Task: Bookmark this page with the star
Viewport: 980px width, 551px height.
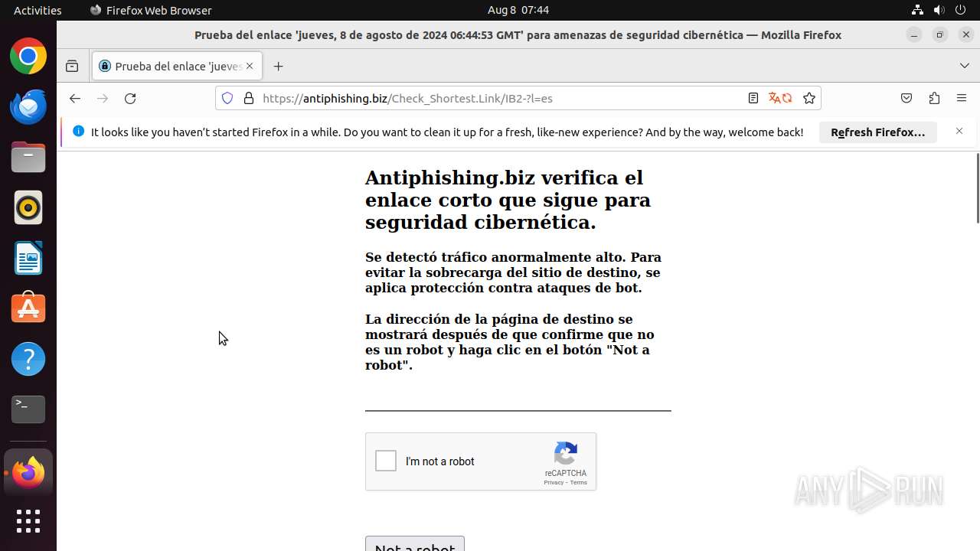Action: pyautogui.click(x=809, y=98)
